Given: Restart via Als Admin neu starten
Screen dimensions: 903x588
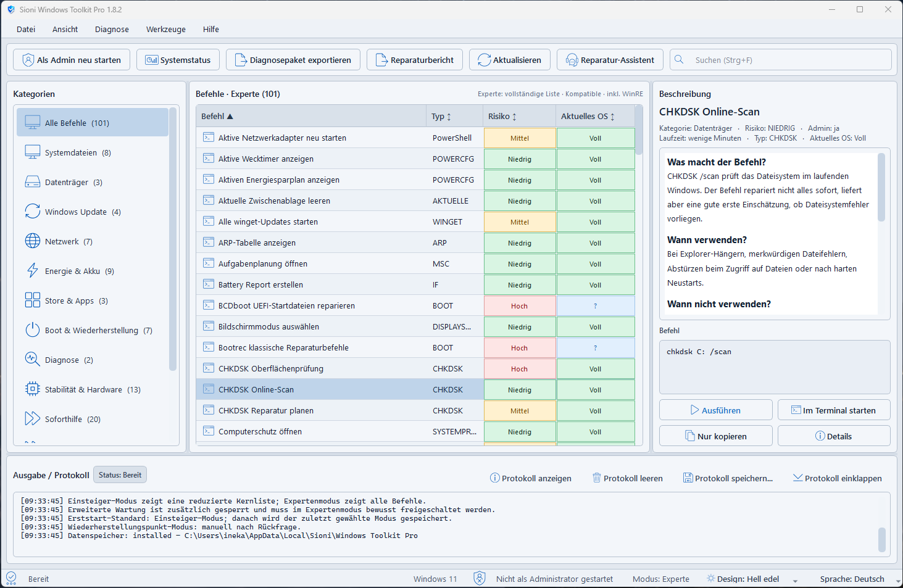Looking at the screenshot, I should [x=72, y=60].
